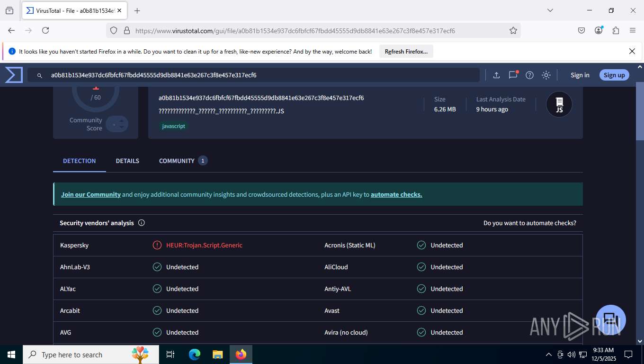Open the Windows notification center icon
Screen dimensions: 644x364
pos(628,355)
